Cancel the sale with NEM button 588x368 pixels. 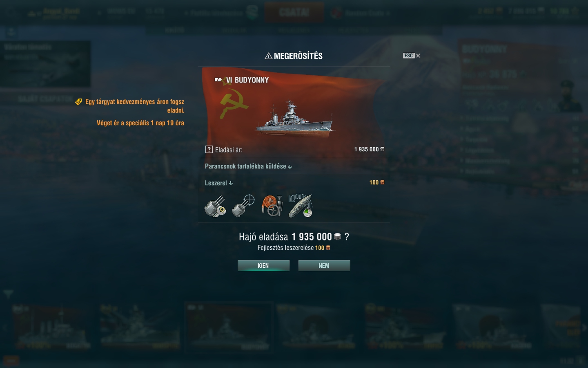point(324,265)
